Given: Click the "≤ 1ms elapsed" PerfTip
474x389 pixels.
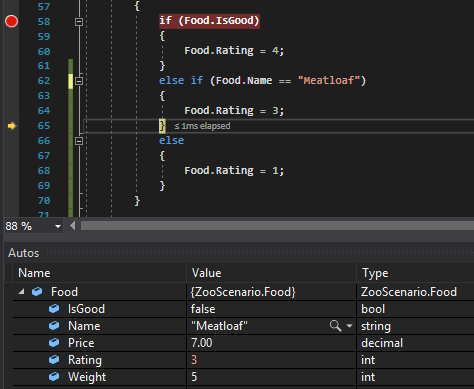Looking at the screenshot, I should [x=202, y=126].
